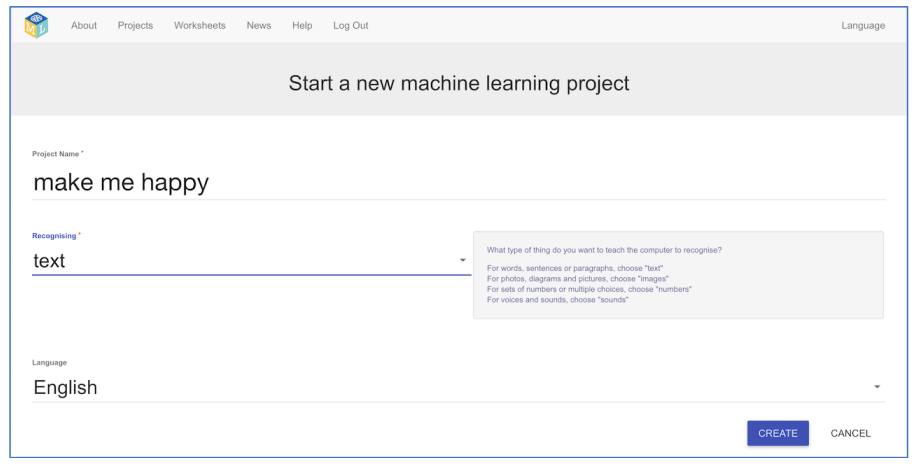Screen dimensions: 916x468
Task: Go to the Projects page
Action: (135, 26)
